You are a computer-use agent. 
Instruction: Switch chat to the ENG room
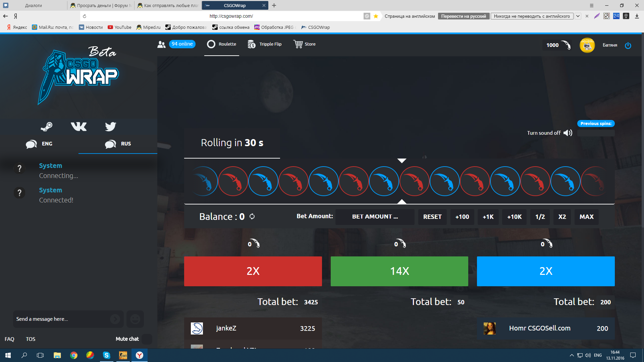click(39, 144)
